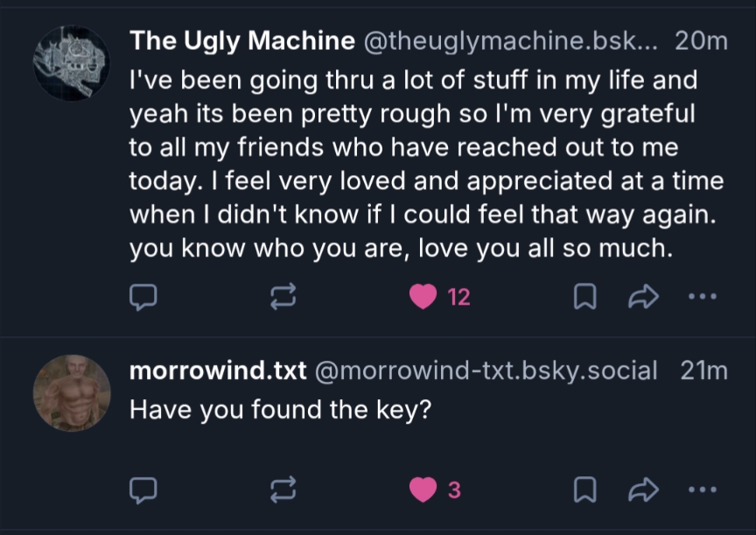Open more options on morrowind.txt post
Viewport: 756px width, 535px height.
tap(702, 490)
